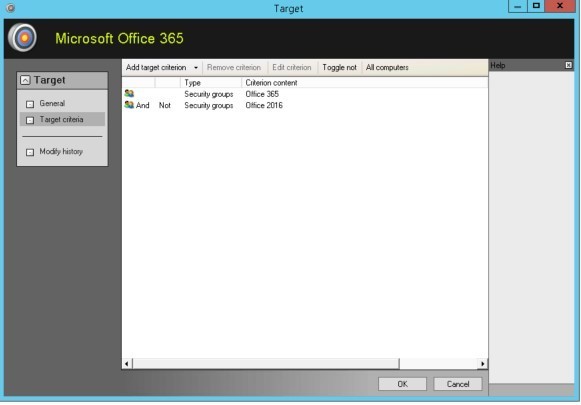Select Target criteria in sidebar

(62, 119)
